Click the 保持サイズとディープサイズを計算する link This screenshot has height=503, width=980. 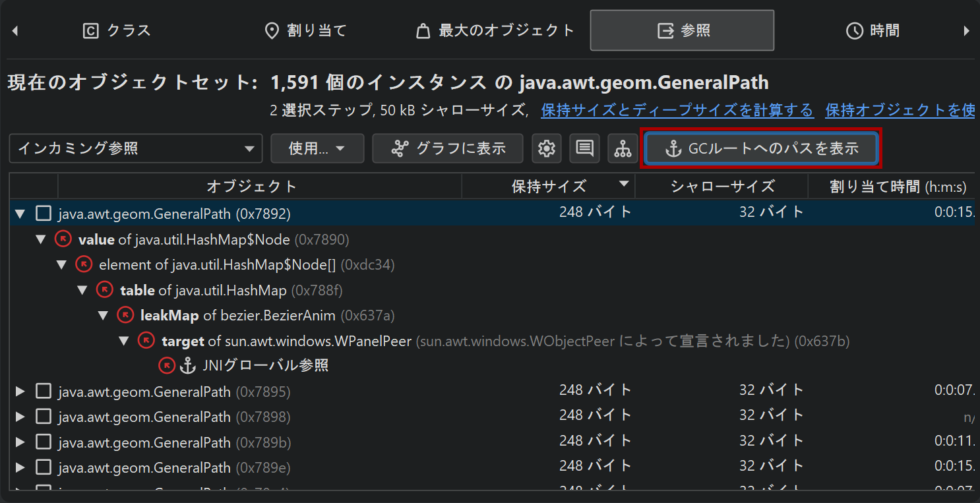click(x=677, y=110)
